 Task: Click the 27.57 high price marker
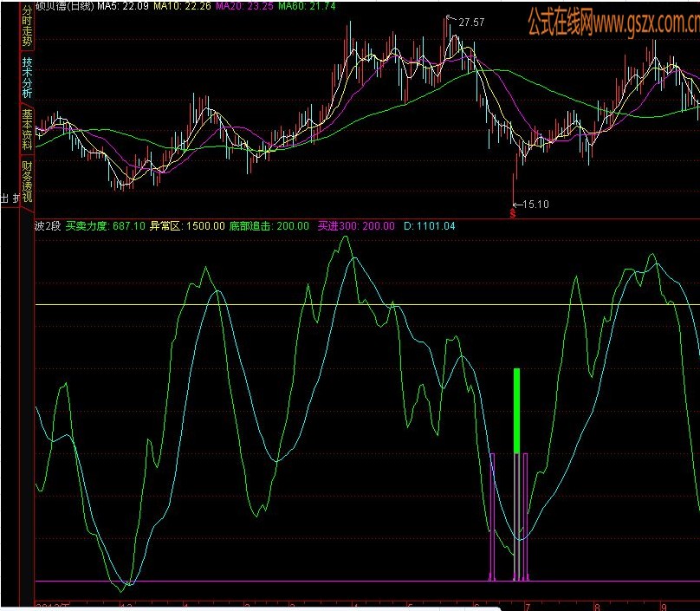coord(471,23)
